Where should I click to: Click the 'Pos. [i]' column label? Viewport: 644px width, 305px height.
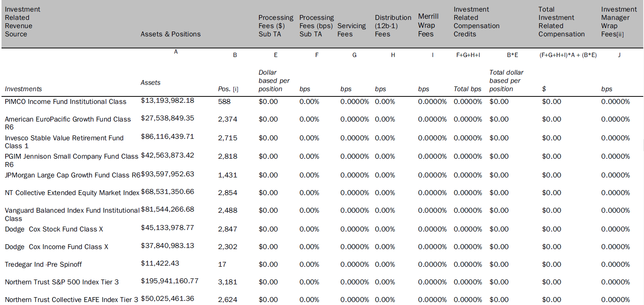coord(228,89)
